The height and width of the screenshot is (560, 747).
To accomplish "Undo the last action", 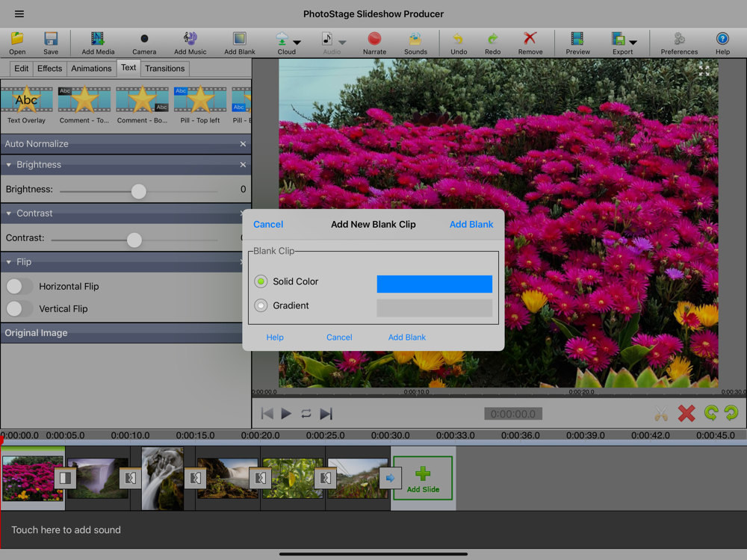I will pos(459,39).
